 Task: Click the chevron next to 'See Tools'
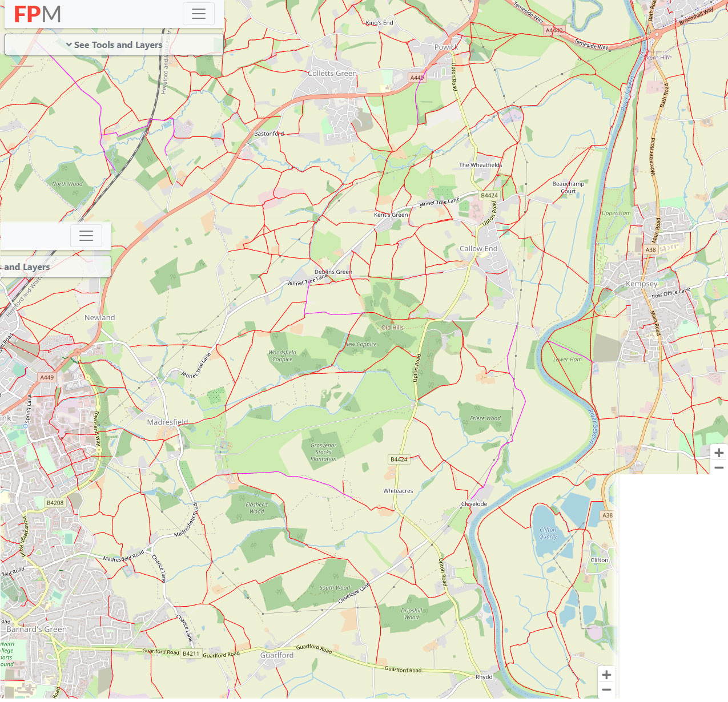click(69, 45)
